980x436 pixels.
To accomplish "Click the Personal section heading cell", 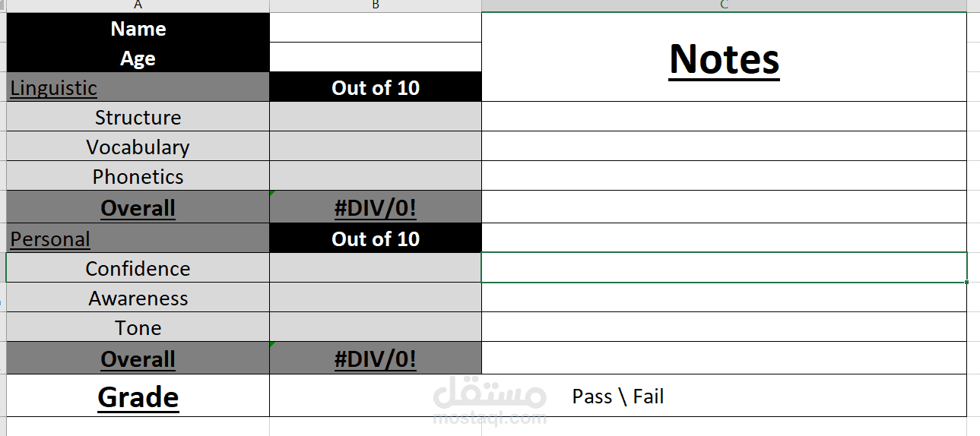I will (x=138, y=239).
